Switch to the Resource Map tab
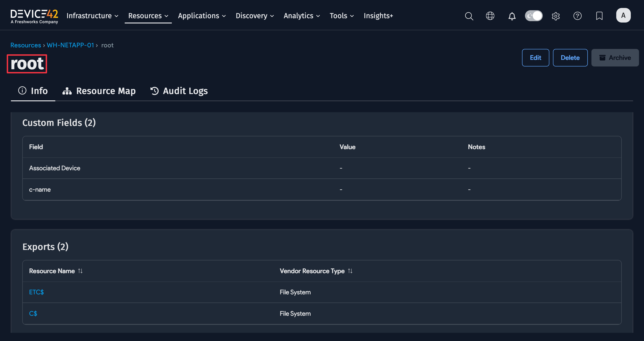Viewport: 644px width, 341px height. pyautogui.click(x=99, y=91)
